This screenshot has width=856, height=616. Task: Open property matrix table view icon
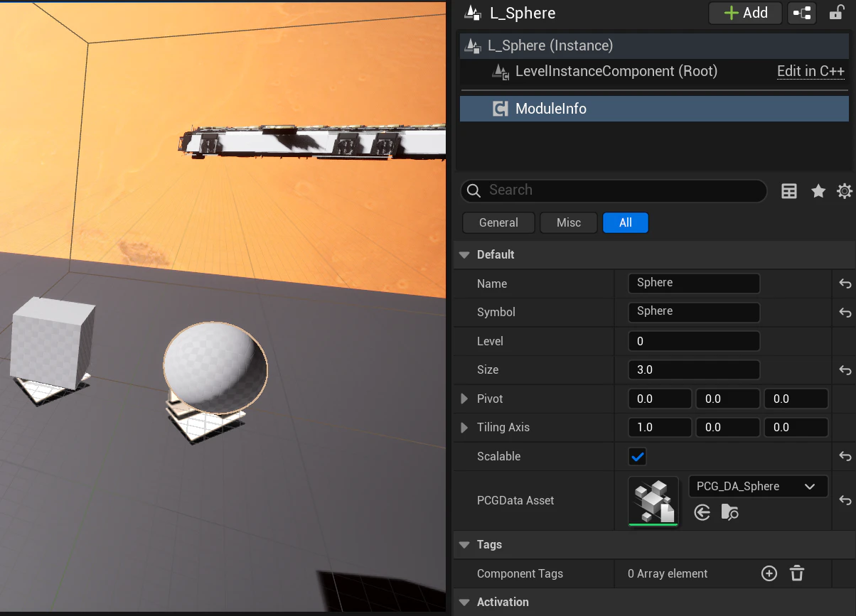click(x=789, y=190)
